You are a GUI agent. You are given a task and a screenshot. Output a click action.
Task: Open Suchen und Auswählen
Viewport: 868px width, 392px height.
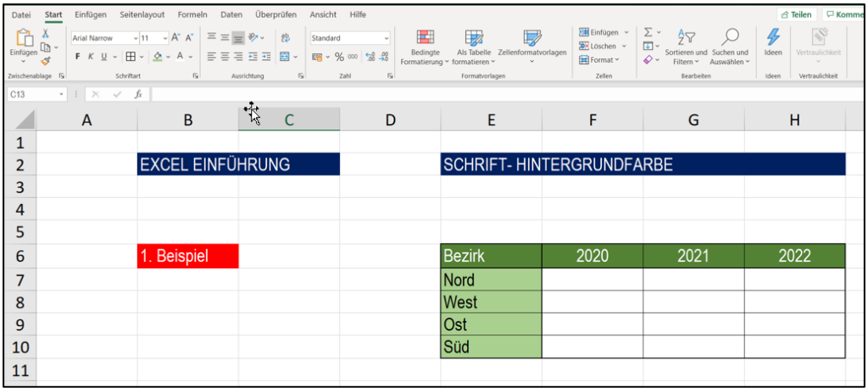tap(730, 47)
